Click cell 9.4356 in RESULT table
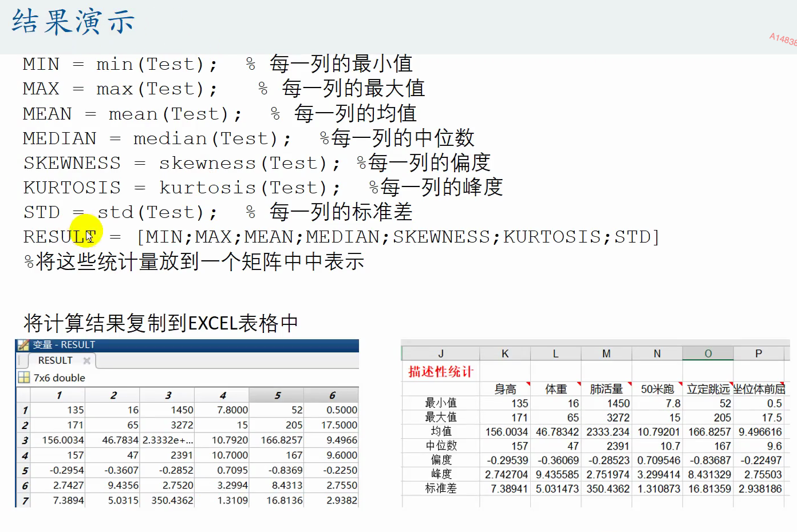Viewport: 797px width, 532px height. coord(113,485)
